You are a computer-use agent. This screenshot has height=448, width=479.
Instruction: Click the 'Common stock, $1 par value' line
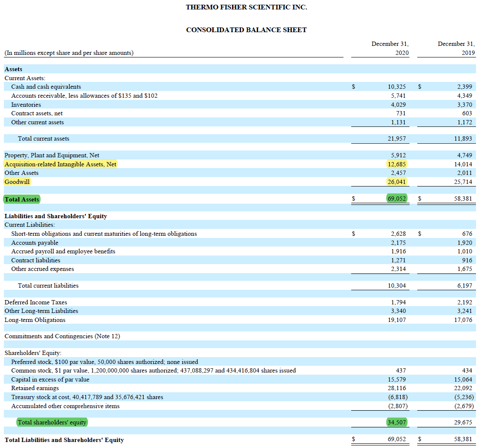tap(154, 370)
